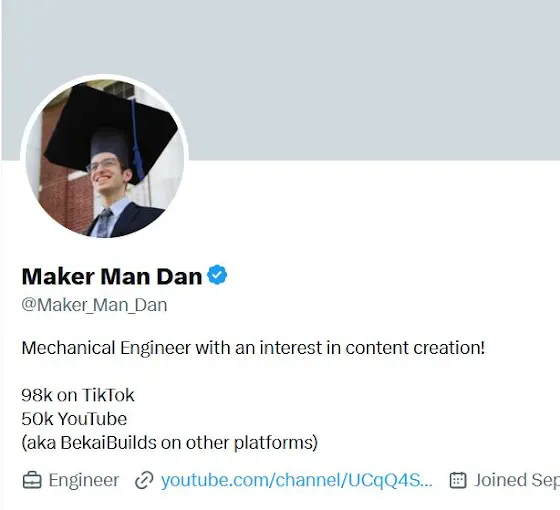Select the Maker Man Dan display name
The height and width of the screenshot is (510, 560).
(x=112, y=276)
